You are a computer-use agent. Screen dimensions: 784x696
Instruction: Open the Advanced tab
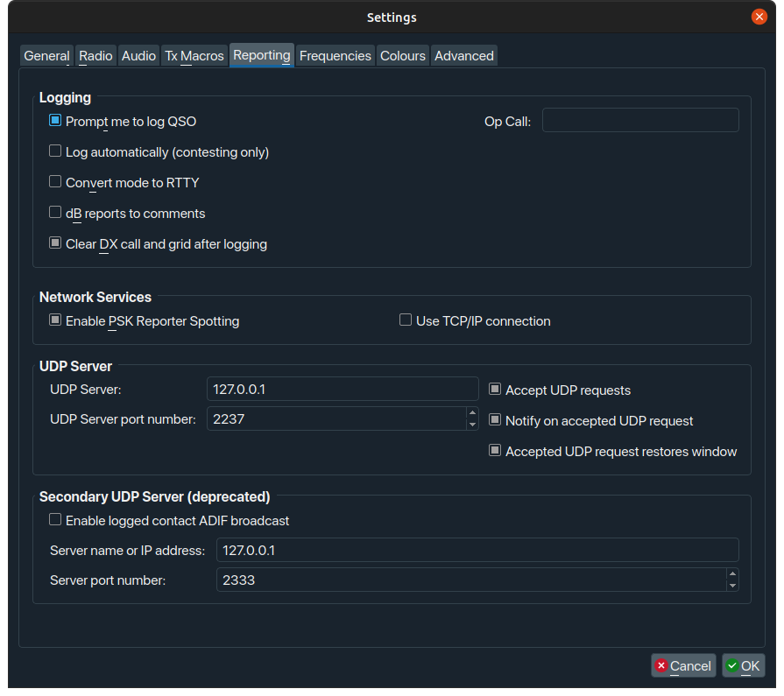pyautogui.click(x=464, y=55)
